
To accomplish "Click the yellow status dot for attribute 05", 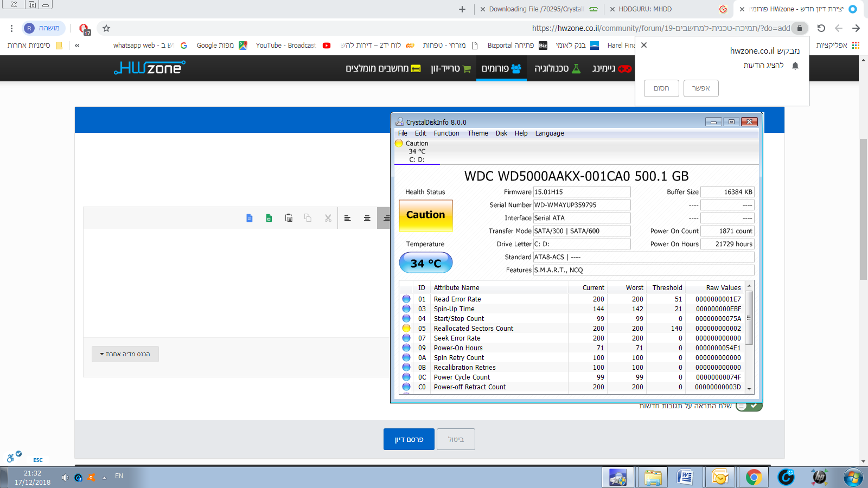I will coord(406,328).
